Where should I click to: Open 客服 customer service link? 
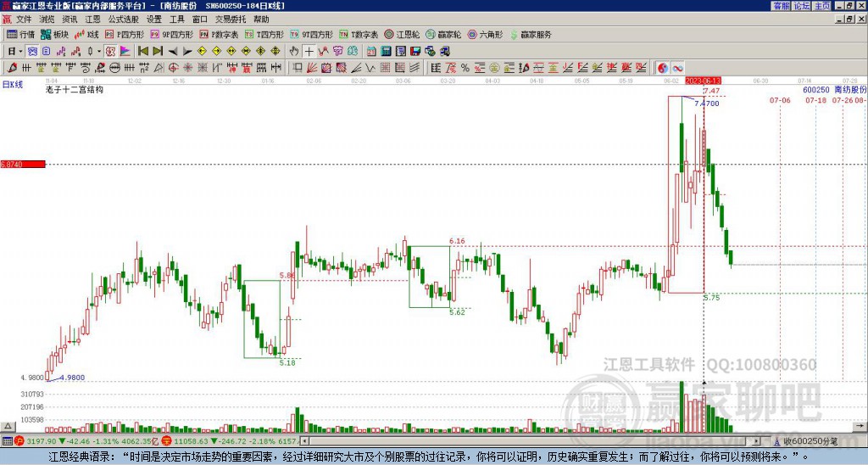click(x=781, y=6)
